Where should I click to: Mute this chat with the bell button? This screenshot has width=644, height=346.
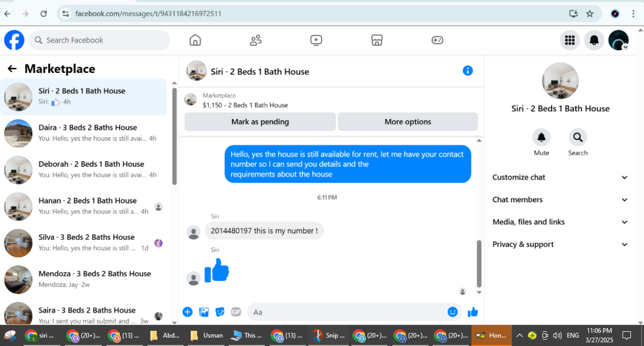click(541, 138)
